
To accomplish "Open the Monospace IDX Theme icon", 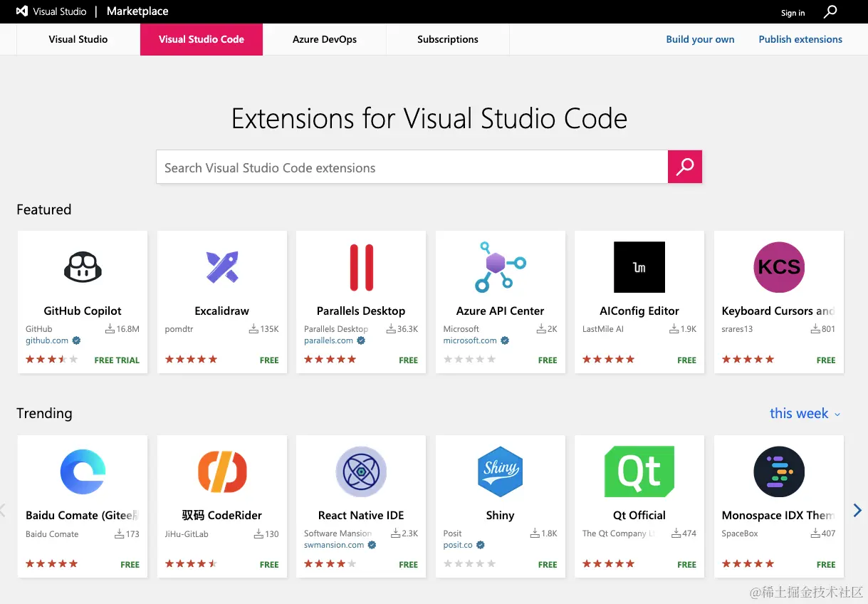I will tap(779, 472).
